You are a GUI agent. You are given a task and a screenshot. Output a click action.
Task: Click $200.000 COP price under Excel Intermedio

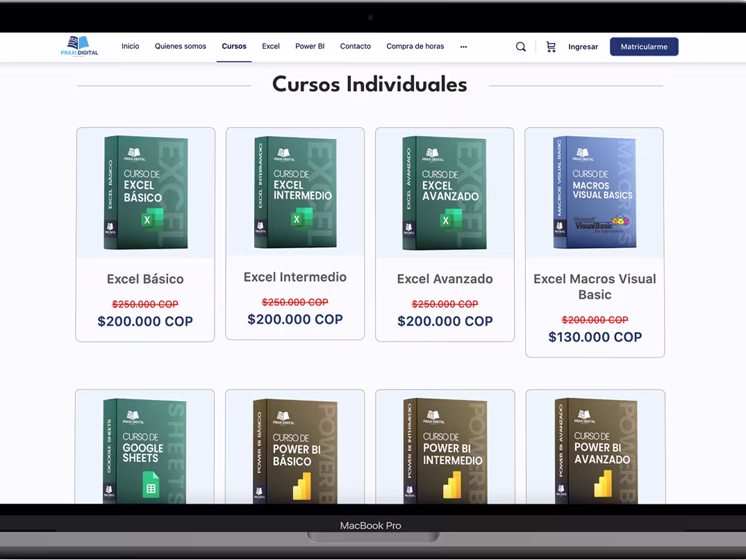pos(295,319)
